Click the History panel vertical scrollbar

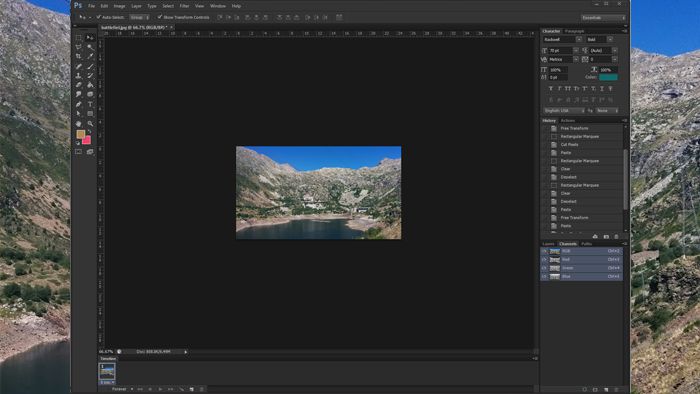(x=625, y=178)
